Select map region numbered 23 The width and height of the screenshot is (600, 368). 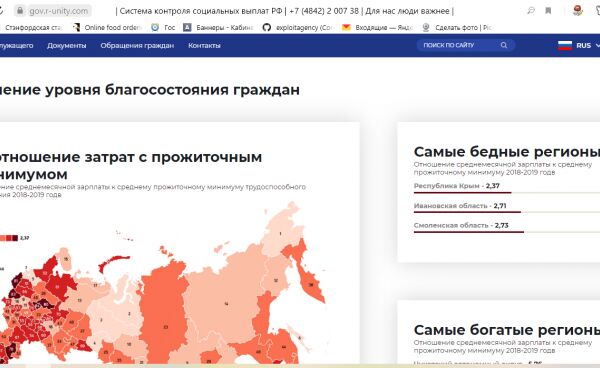165,327
